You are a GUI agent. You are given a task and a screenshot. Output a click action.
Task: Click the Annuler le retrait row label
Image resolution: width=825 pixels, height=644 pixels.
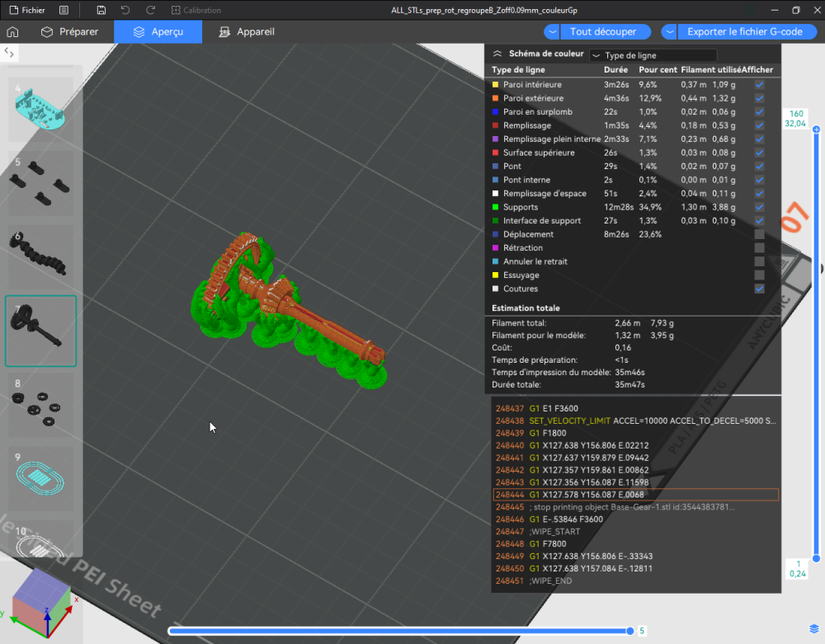click(535, 261)
